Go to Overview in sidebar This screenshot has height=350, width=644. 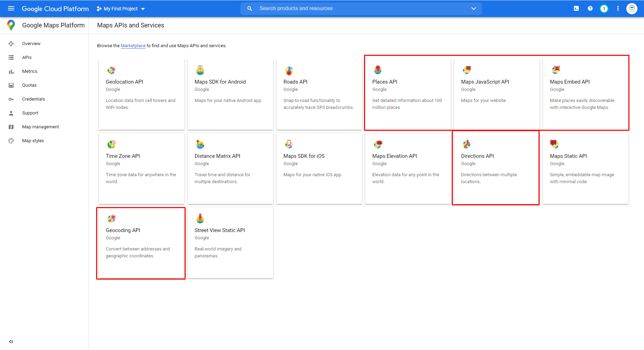pyautogui.click(x=31, y=44)
